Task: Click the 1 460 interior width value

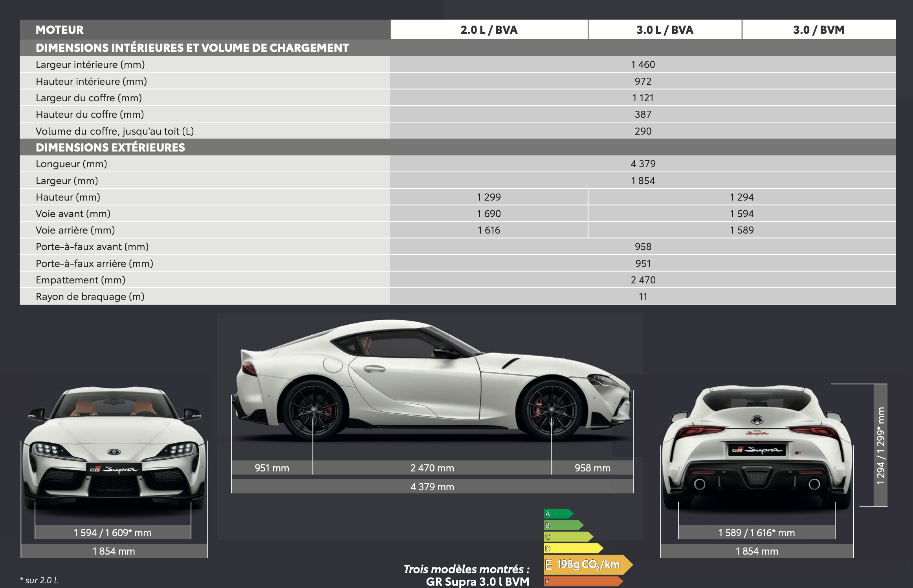Action: point(643,64)
